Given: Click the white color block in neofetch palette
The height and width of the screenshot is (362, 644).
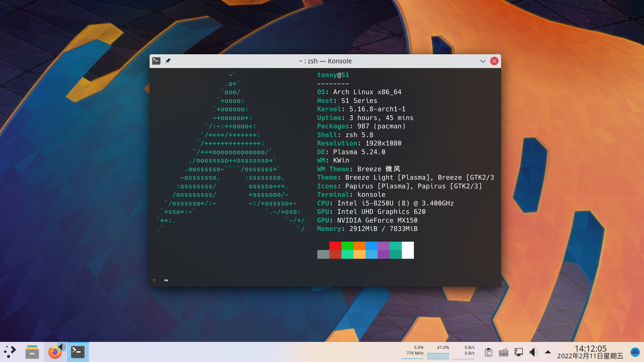Looking at the screenshot, I should click(408, 250).
